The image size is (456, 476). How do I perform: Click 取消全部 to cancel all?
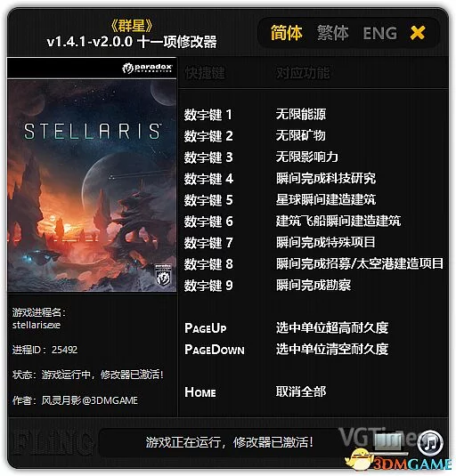point(301,391)
